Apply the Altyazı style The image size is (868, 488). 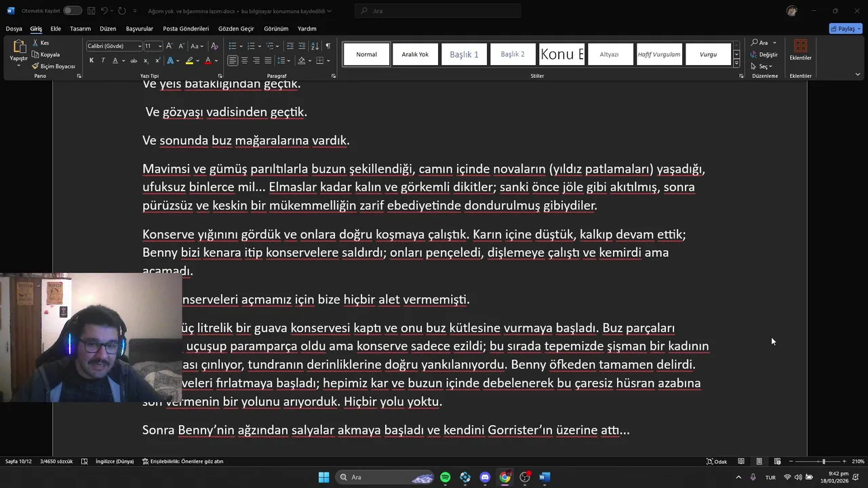coord(609,54)
